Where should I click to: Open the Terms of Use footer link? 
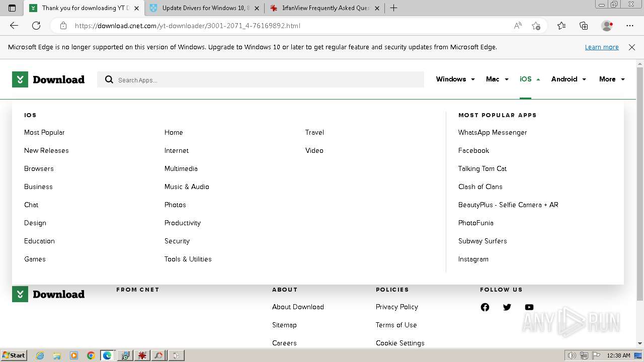[396, 325]
